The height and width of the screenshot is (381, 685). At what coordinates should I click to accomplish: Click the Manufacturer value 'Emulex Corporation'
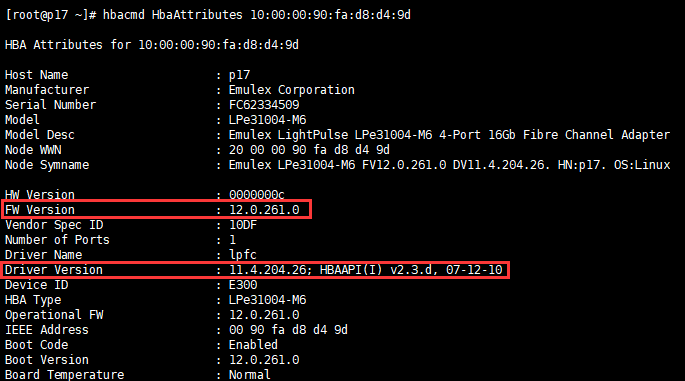click(291, 90)
